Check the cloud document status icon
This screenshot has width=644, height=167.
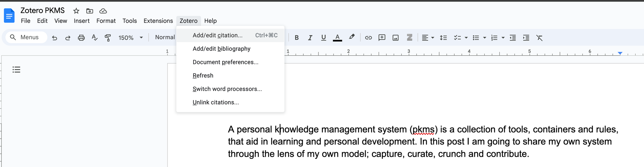pos(103,11)
